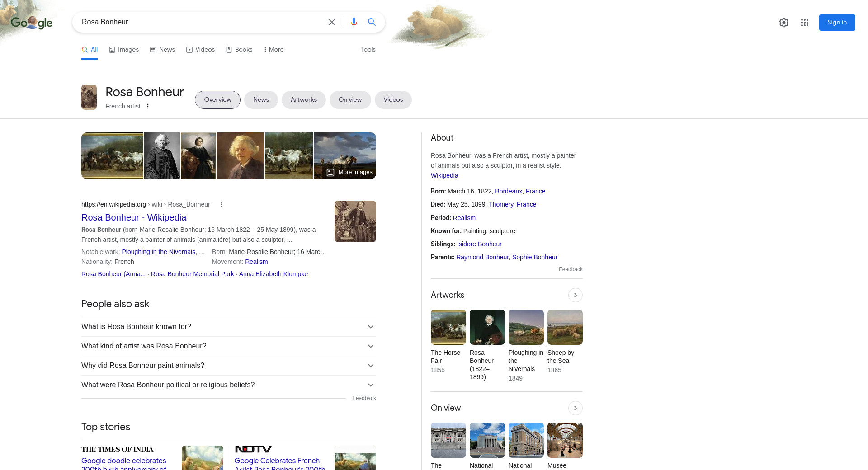Open the More search filters dropdown

(274, 50)
